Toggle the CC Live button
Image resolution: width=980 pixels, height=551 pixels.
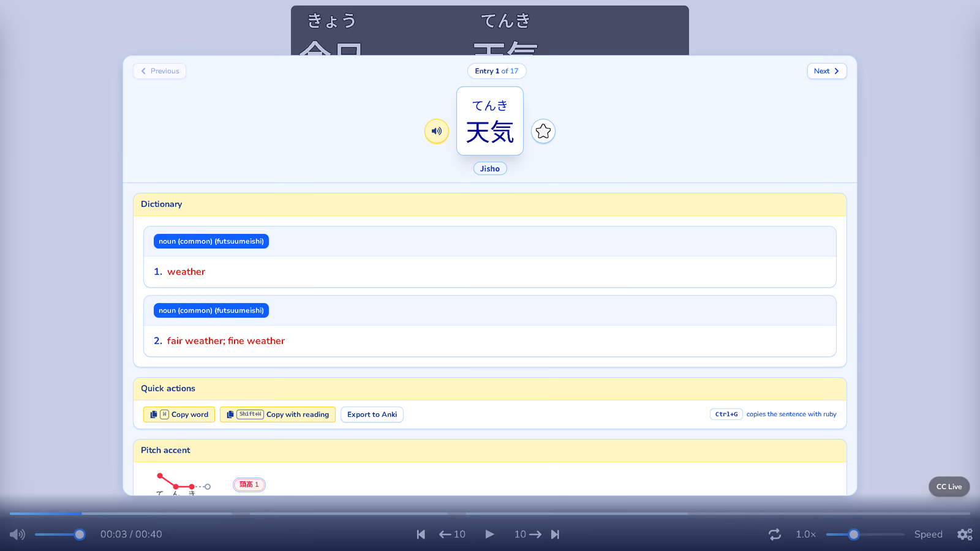(949, 487)
